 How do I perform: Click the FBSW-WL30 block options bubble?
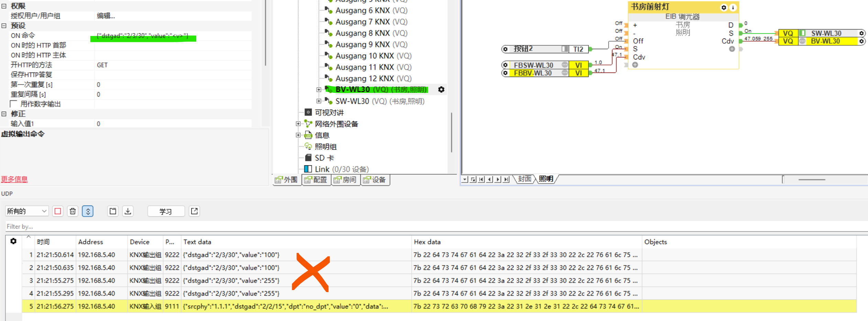(x=565, y=65)
